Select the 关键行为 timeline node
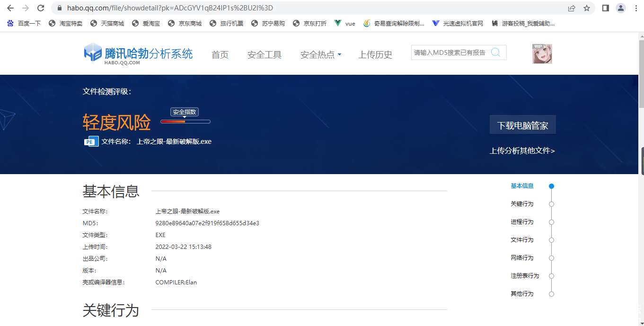The image size is (644, 326). click(551, 204)
